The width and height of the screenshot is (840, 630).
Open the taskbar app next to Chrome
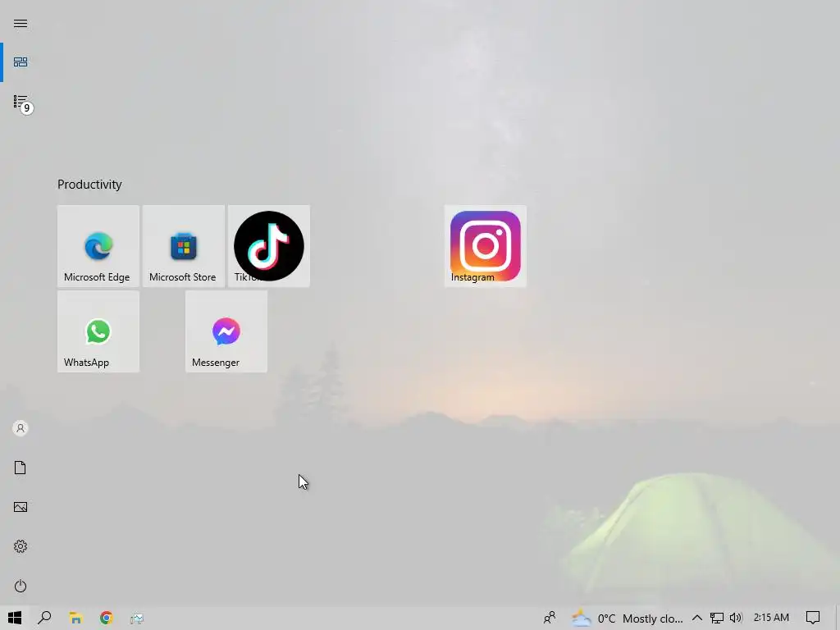(x=137, y=619)
